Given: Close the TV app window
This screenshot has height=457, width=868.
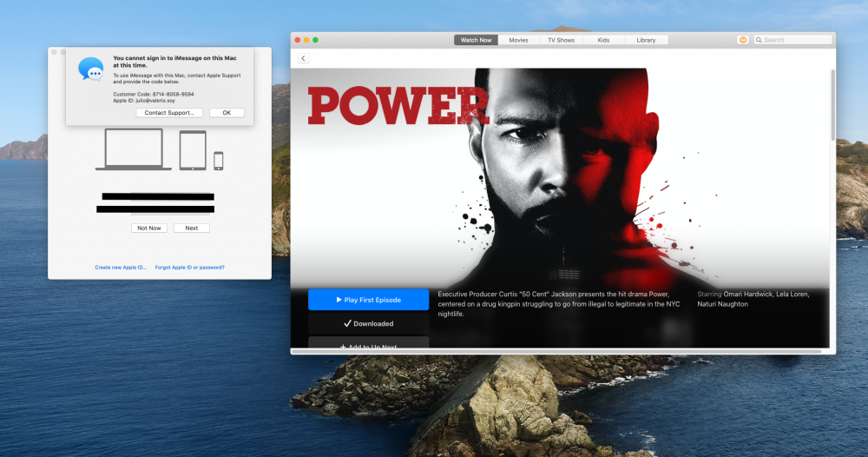Looking at the screenshot, I should click(x=297, y=40).
